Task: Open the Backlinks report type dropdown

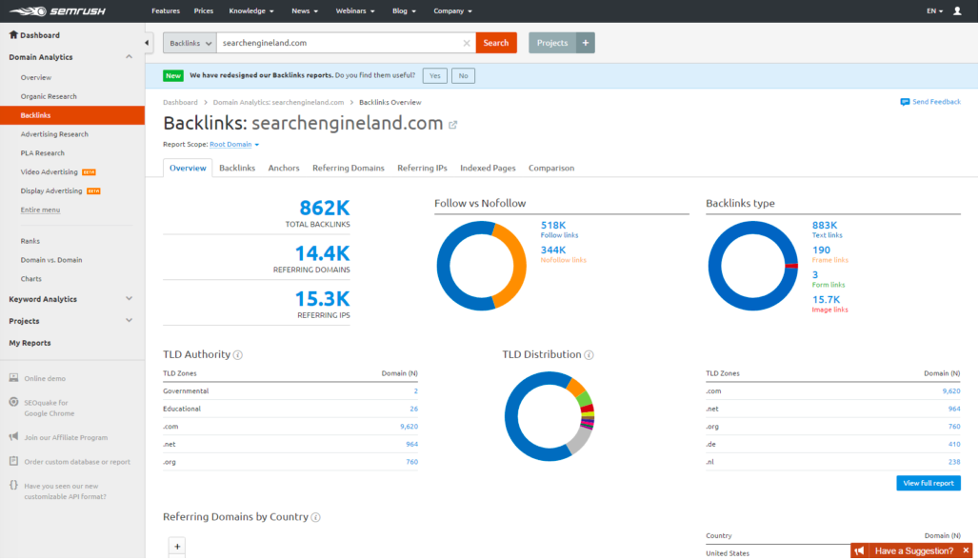Action: (x=190, y=43)
